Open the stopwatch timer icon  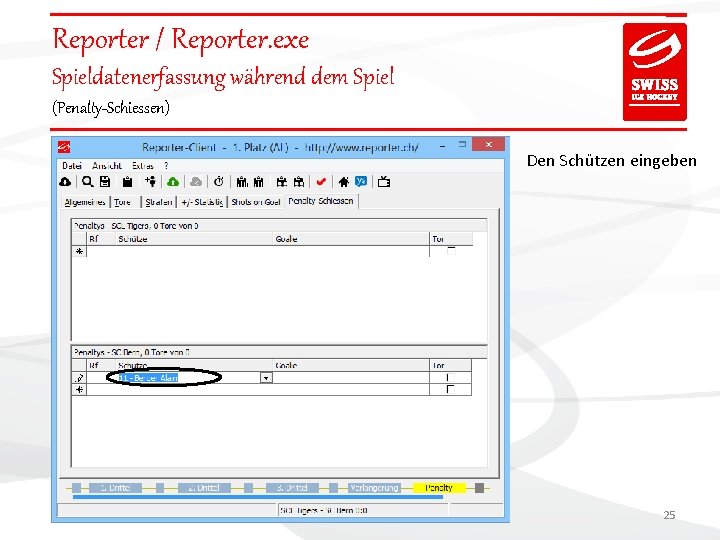point(219,181)
